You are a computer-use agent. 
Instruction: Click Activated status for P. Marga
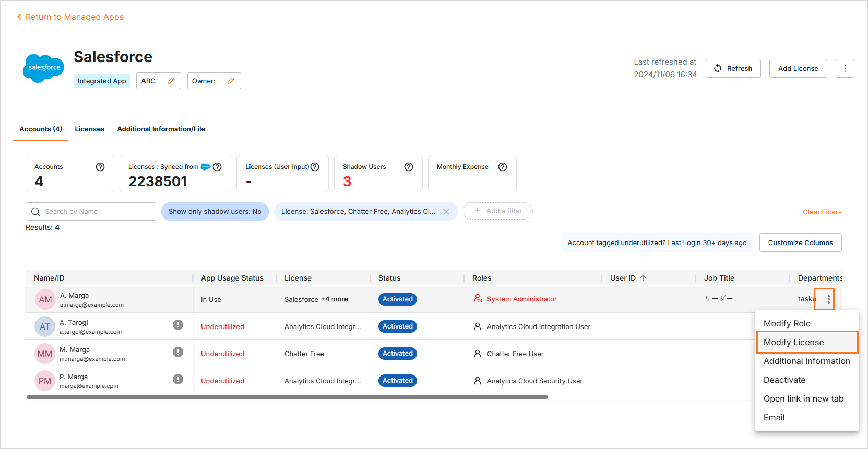[x=398, y=381]
